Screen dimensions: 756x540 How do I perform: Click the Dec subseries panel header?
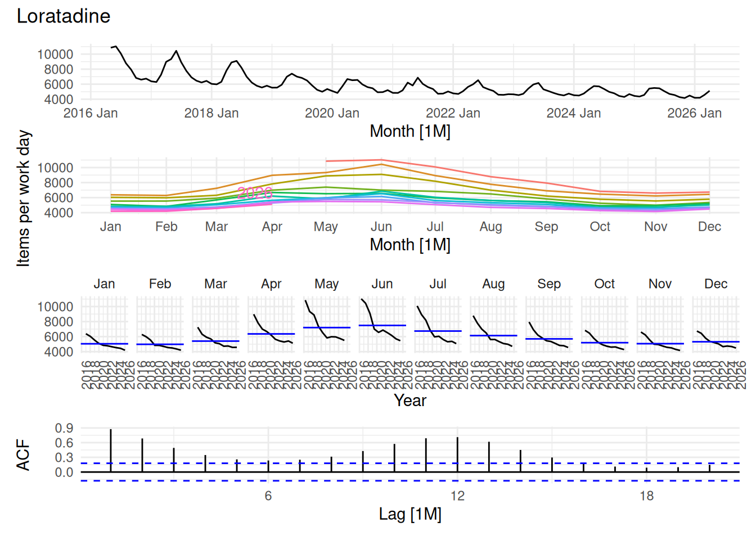715,284
